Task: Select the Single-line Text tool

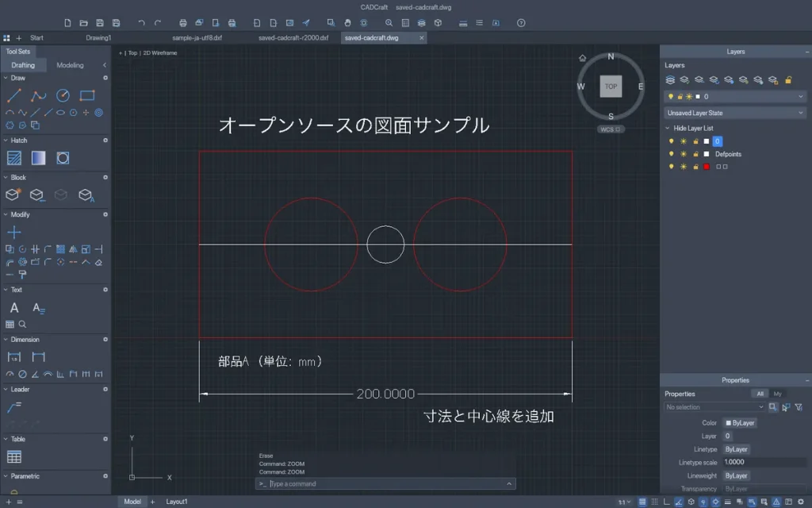Action: pos(14,308)
